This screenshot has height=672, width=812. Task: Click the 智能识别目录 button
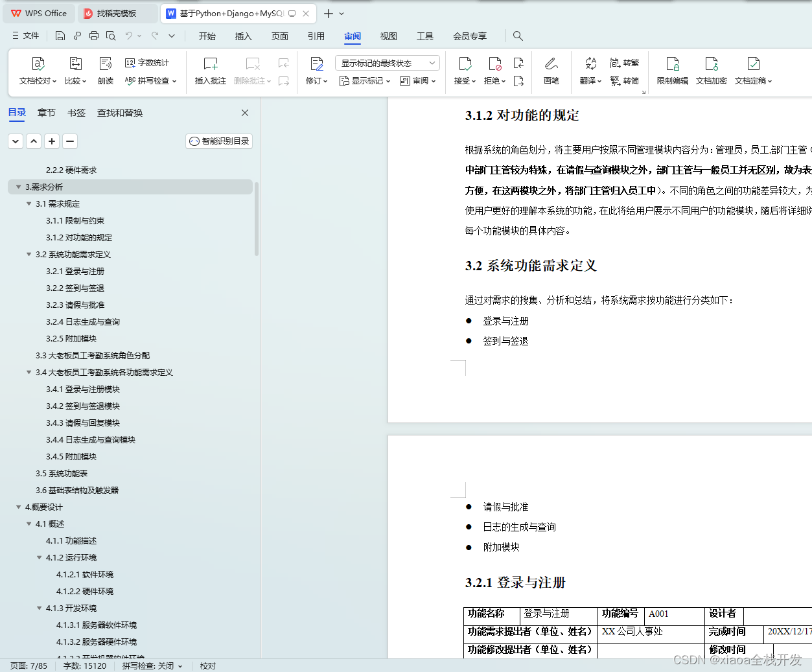[218, 141]
